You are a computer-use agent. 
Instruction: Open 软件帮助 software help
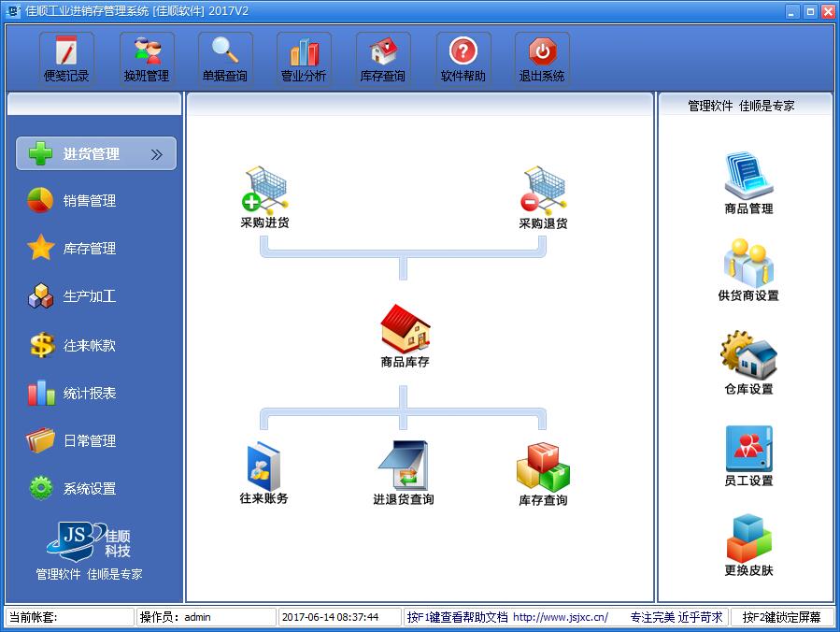tap(463, 58)
